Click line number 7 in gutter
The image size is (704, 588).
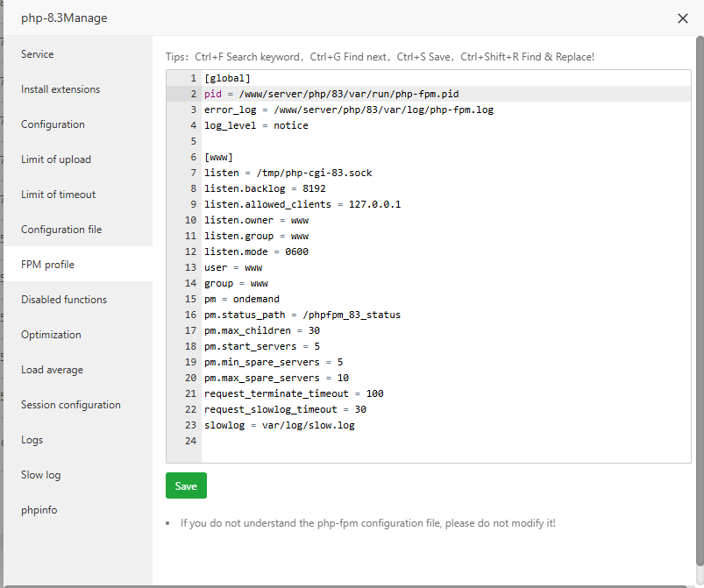(192, 173)
